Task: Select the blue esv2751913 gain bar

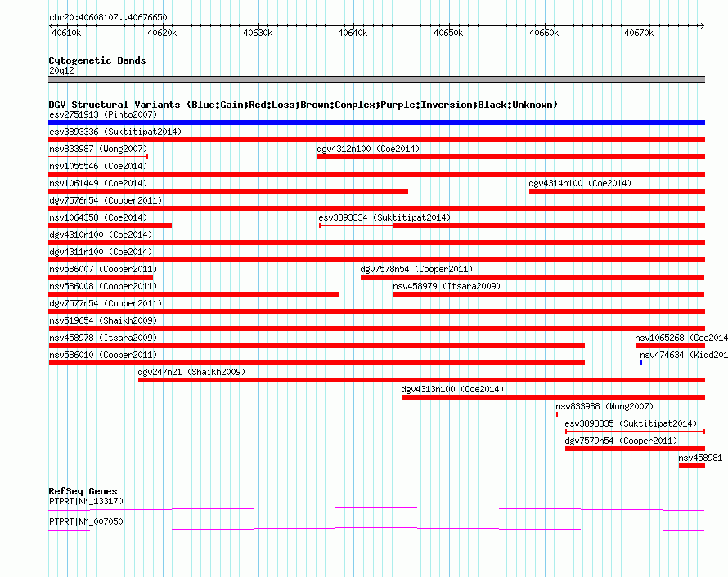Action: click(376, 123)
